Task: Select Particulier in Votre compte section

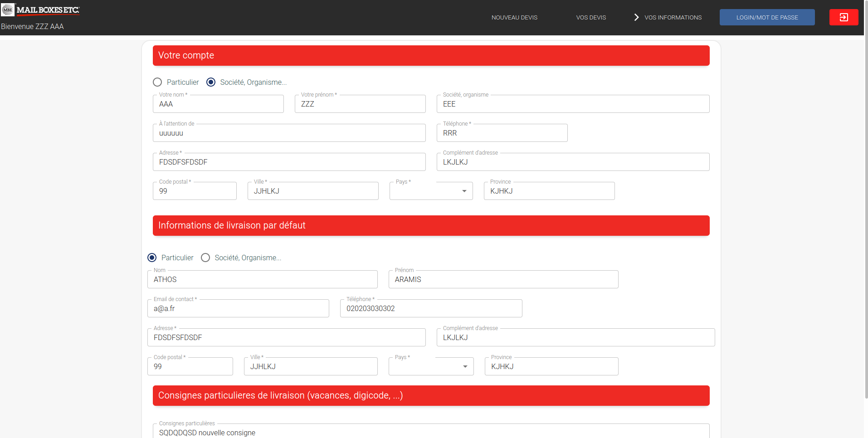Action: (x=157, y=82)
